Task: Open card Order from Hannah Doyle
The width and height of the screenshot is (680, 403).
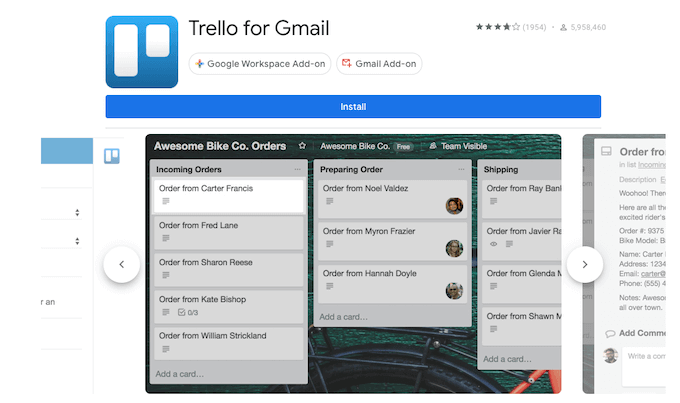Action: click(x=392, y=284)
